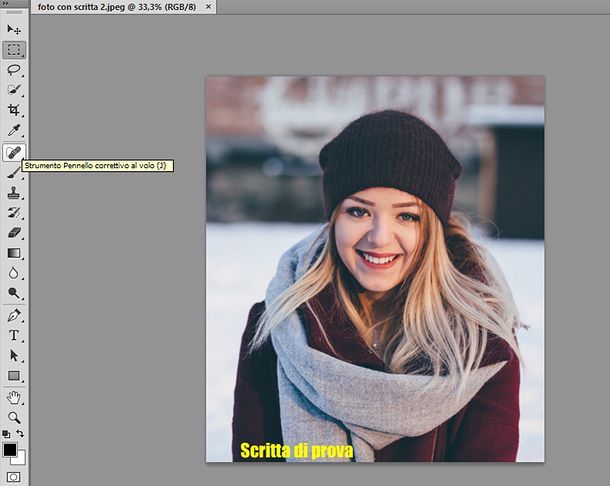Pick the Lasso tool
The image size is (610, 486).
point(14,70)
